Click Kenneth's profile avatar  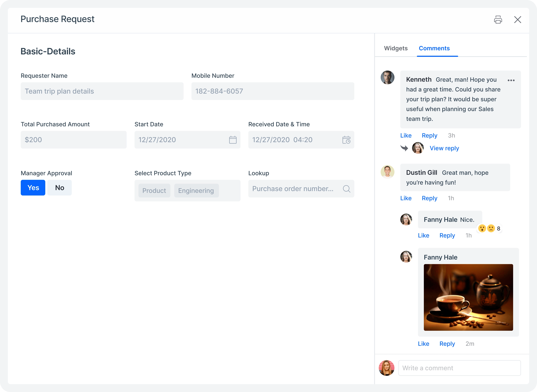387,77
